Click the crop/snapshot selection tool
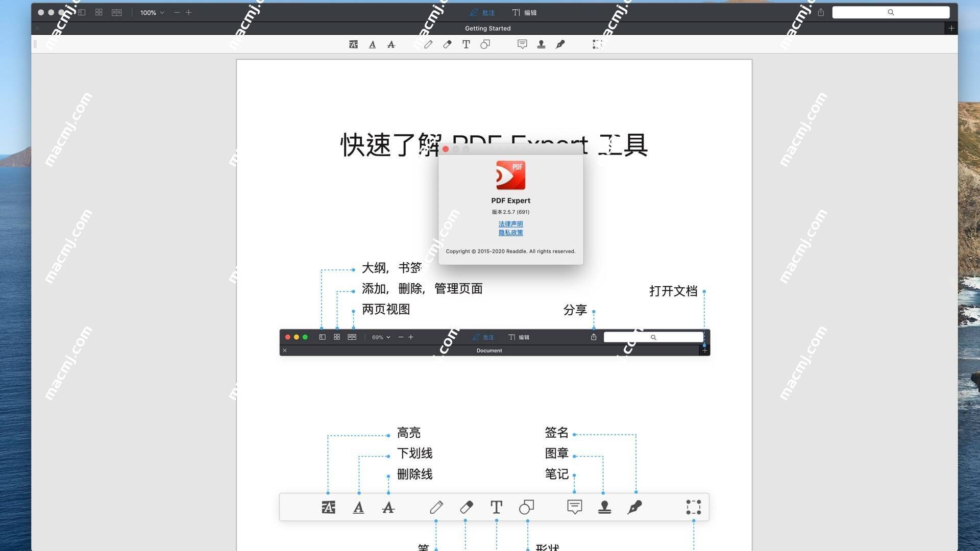Screen dimensions: 980x551 (x=596, y=44)
